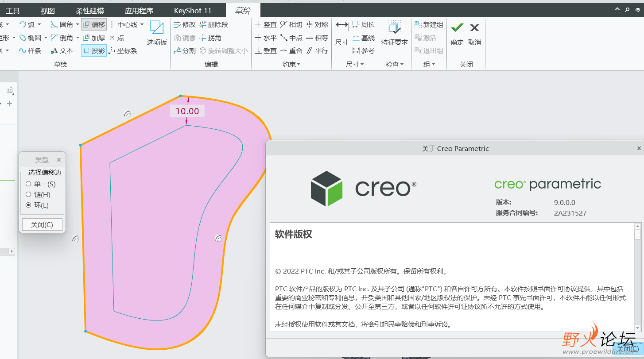Activate the 投影 (Project) tool
This screenshot has width=644, height=359.
[x=94, y=51]
